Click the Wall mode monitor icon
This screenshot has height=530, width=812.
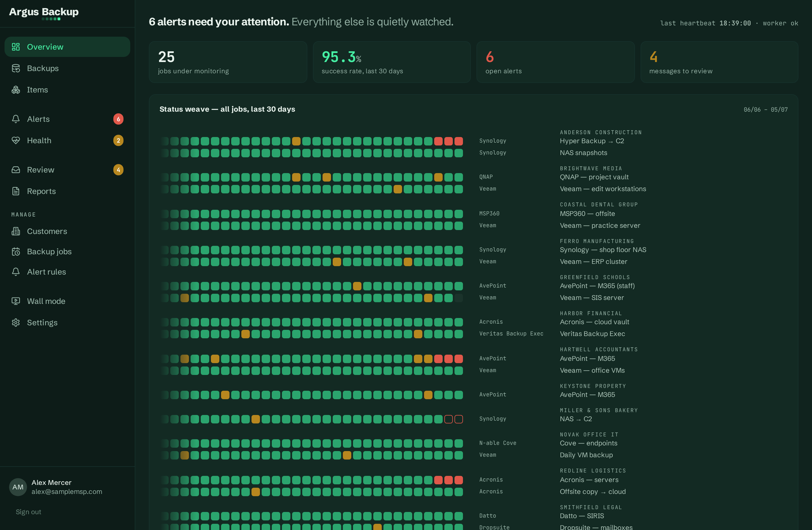point(16,301)
